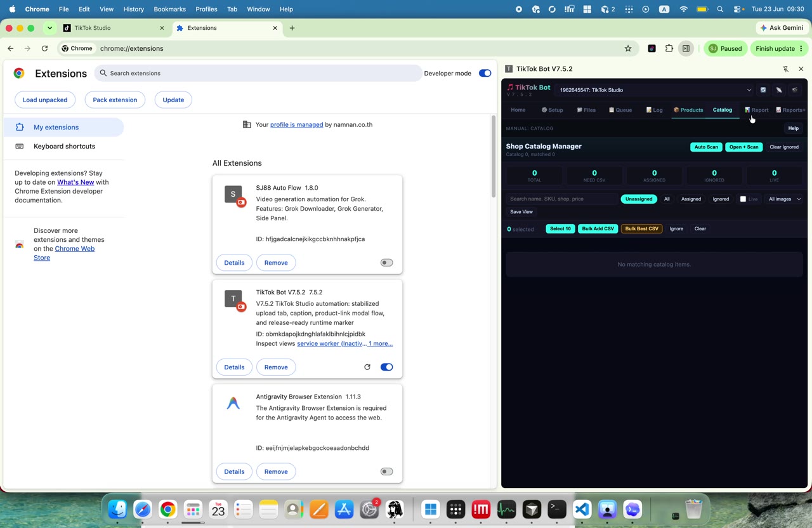Image resolution: width=812 pixels, height=528 pixels.
Task: Open the Chrome Web Store link
Action: (64, 253)
